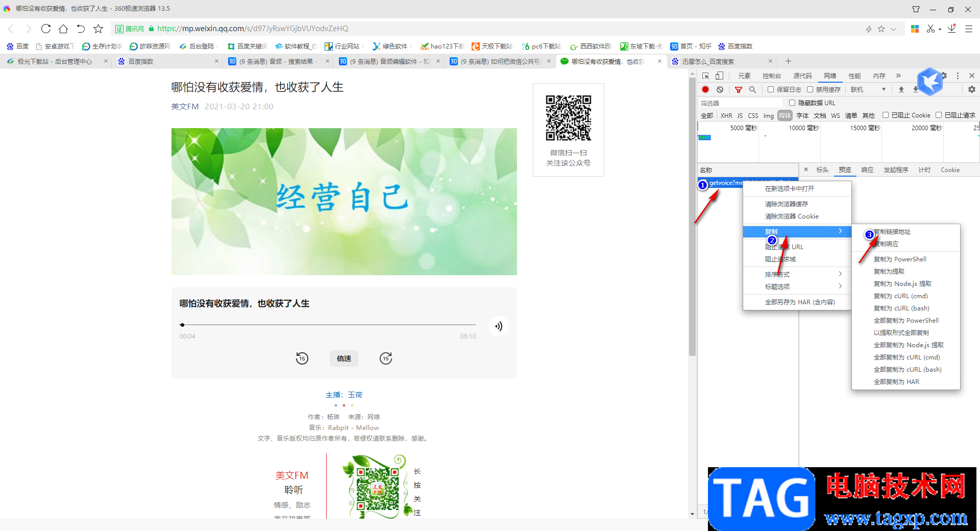Choose 复制链接地址 from the submenu
This screenshot has height=531, width=980.
892,231
